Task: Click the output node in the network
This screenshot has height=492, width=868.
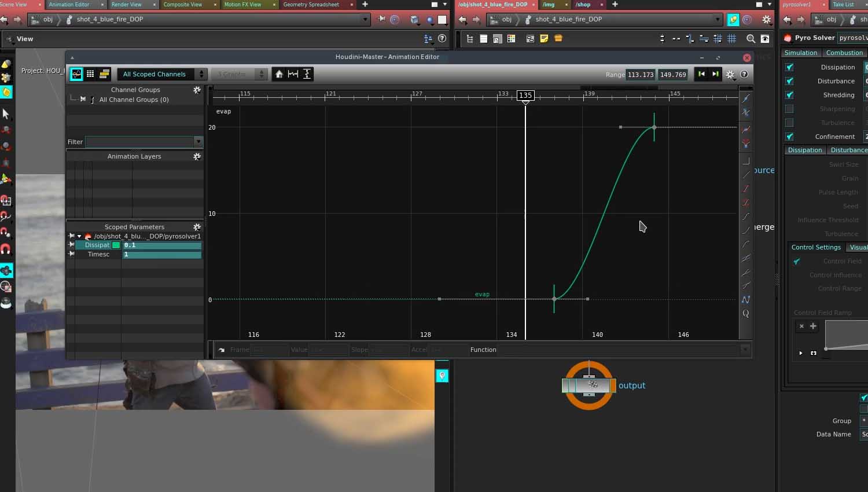Action: click(589, 385)
